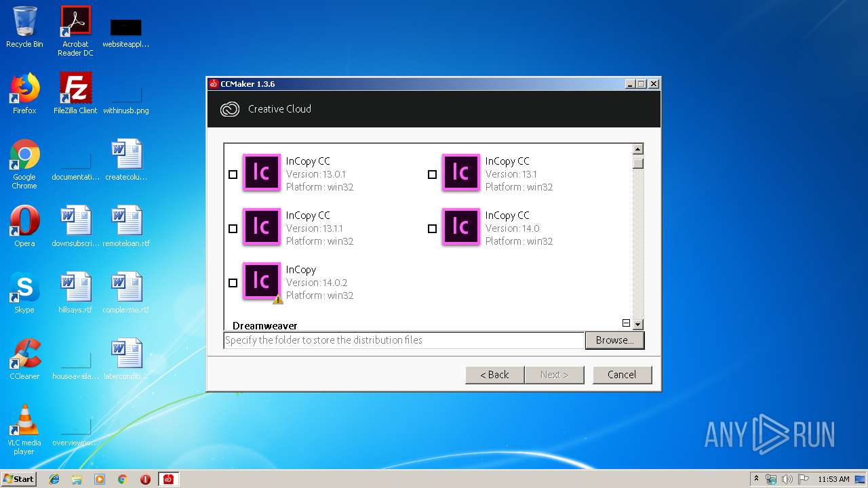Select laterconditi... document on desktop
This screenshot has height=488, width=868.
[126, 359]
